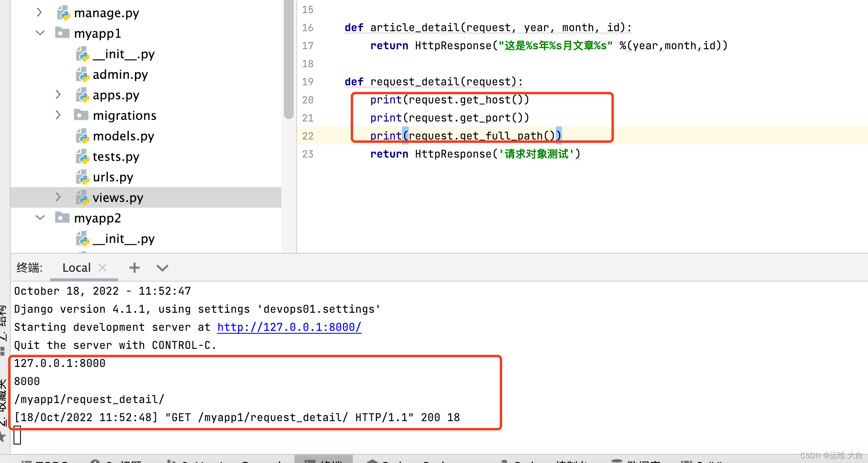This screenshot has height=463, width=868.
Task: Expand the manage.py tree node
Action: [x=39, y=12]
